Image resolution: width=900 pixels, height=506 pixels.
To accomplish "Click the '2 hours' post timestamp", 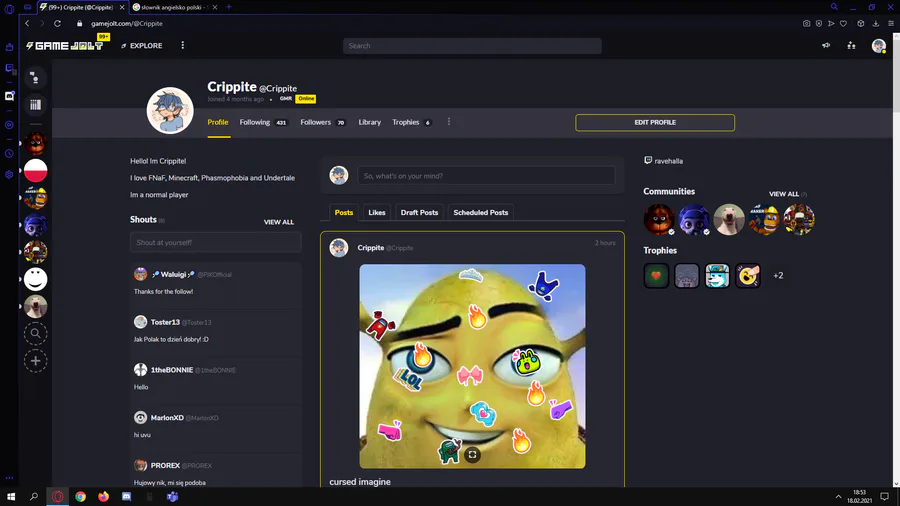I will pyautogui.click(x=605, y=243).
